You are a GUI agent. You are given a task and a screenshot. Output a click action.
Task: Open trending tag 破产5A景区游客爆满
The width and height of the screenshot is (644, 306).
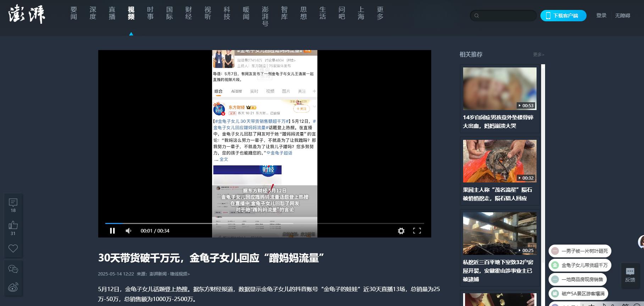[578, 294]
